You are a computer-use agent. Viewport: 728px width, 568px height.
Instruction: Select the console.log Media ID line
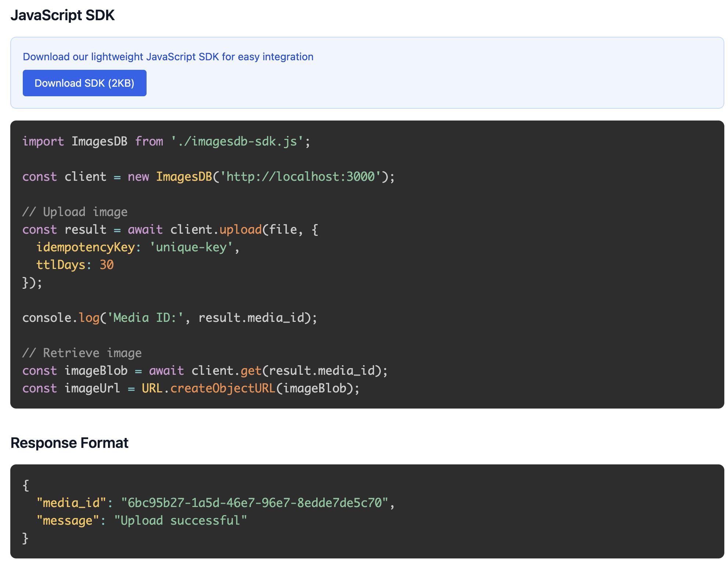[169, 317]
